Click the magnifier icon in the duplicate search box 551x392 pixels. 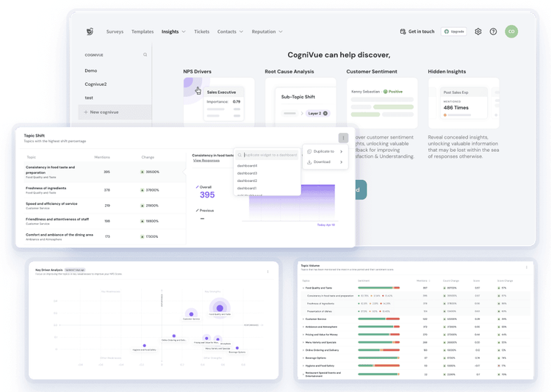pyautogui.click(x=240, y=155)
